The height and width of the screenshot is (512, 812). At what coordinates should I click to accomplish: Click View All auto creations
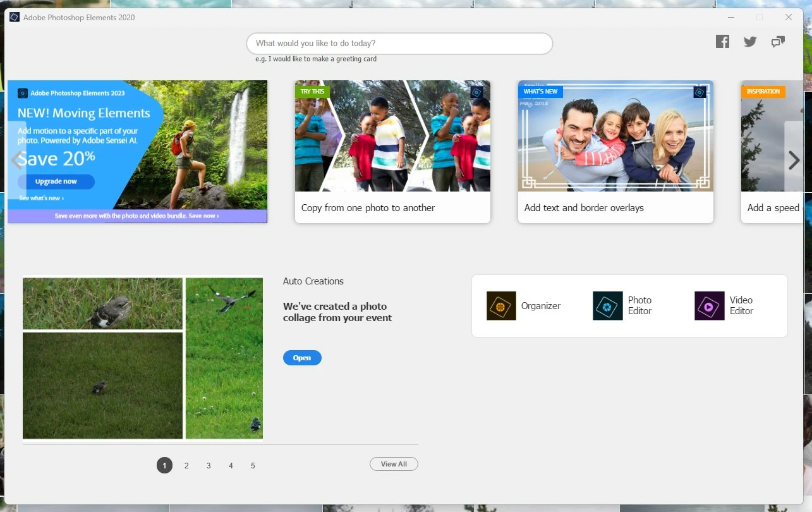(394, 464)
